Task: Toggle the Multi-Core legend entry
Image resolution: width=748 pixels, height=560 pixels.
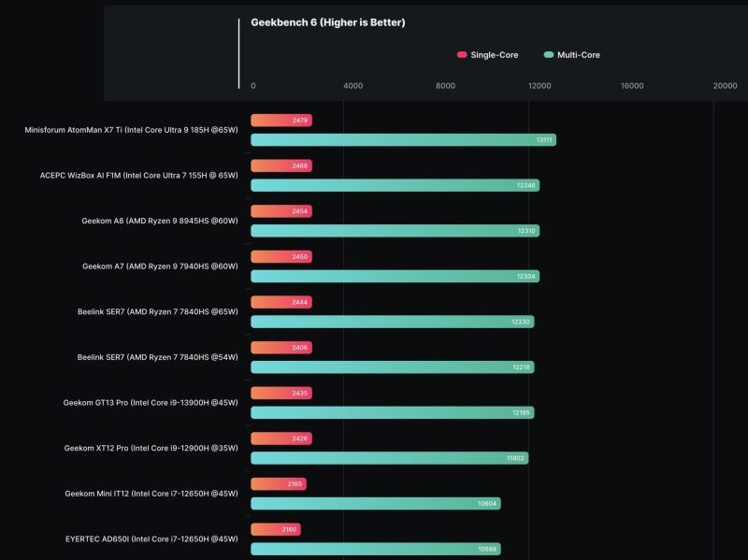Action: 578,55
